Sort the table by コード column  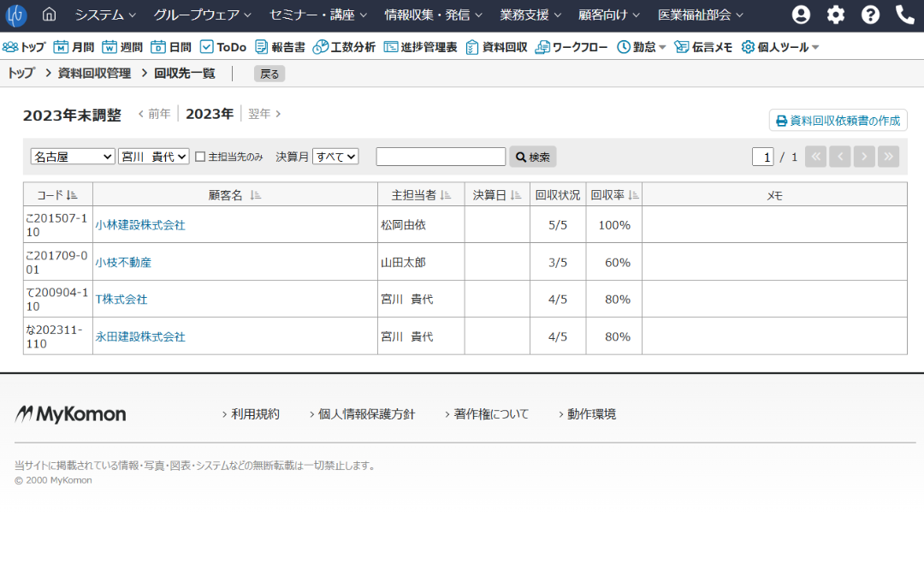[72, 195]
